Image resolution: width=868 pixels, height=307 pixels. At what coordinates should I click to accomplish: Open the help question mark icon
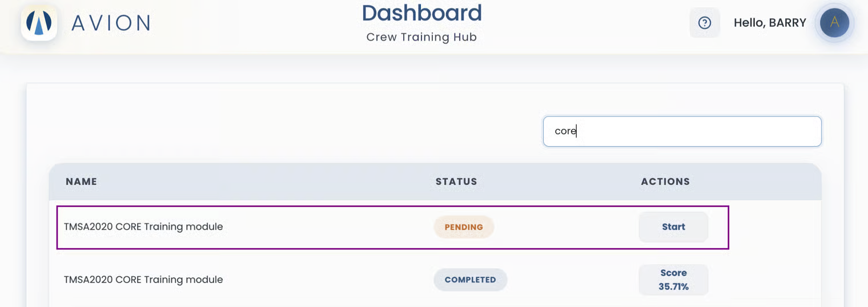(x=705, y=23)
